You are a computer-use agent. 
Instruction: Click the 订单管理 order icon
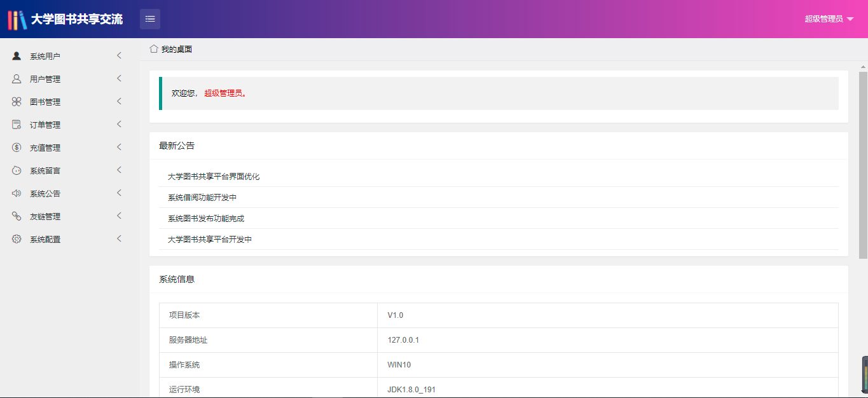[17, 125]
